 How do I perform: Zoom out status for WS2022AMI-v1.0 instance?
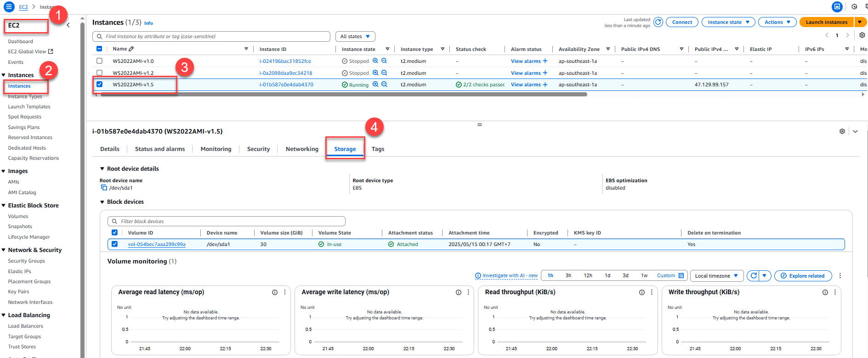(x=384, y=61)
